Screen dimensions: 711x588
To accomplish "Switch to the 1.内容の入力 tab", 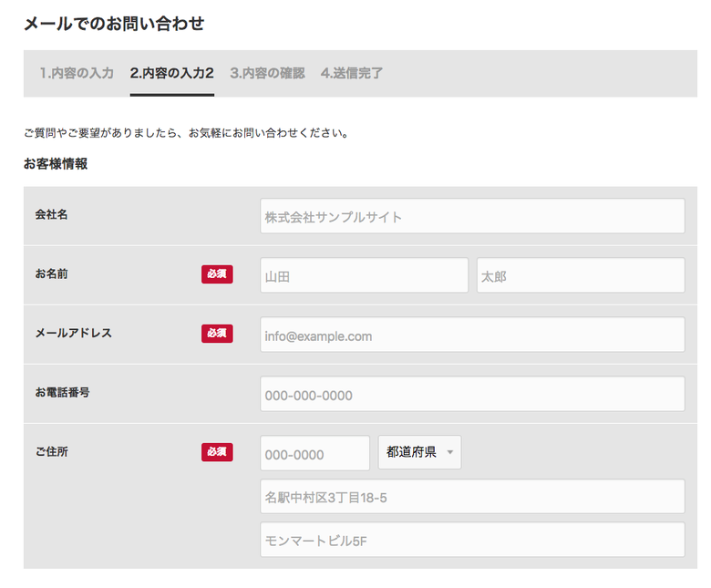I will pyautogui.click(x=77, y=73).
